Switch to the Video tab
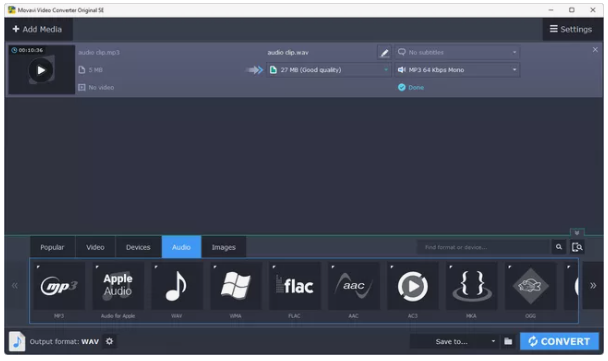The width and height of the screenshot is (608, 361). click(x=95, y=247)
